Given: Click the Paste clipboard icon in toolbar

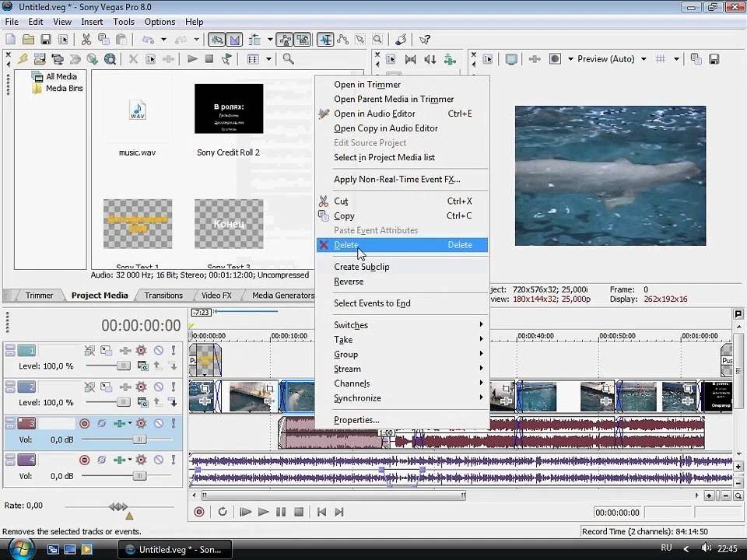Looking at the screenshot, I should (121, 40).
